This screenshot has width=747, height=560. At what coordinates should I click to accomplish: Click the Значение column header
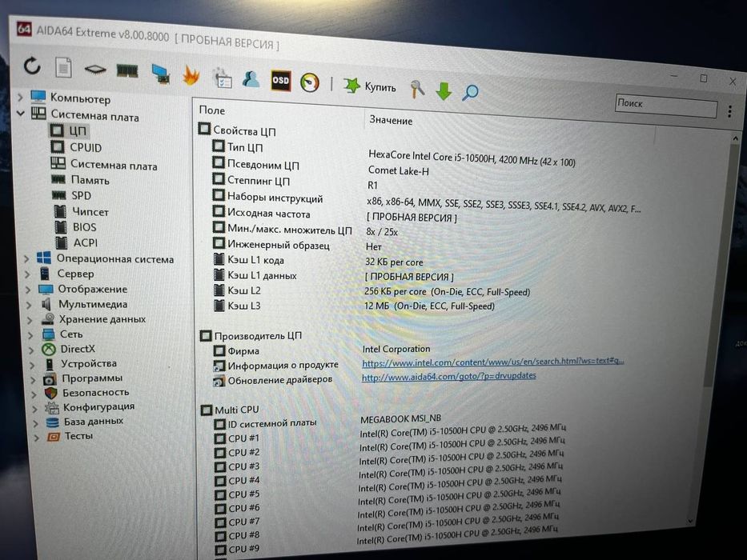coord(391,121)
